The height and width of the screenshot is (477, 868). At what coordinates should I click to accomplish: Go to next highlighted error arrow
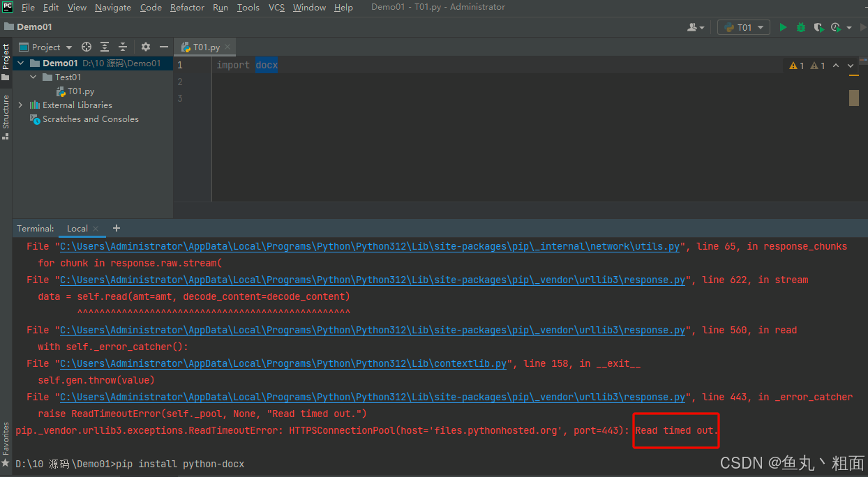pyautogui.click(x=851, y=66)
